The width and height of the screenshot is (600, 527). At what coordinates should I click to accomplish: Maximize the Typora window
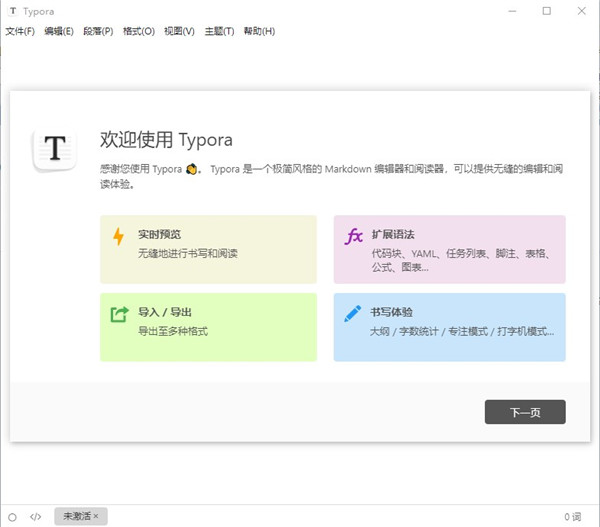coord(546,11)
